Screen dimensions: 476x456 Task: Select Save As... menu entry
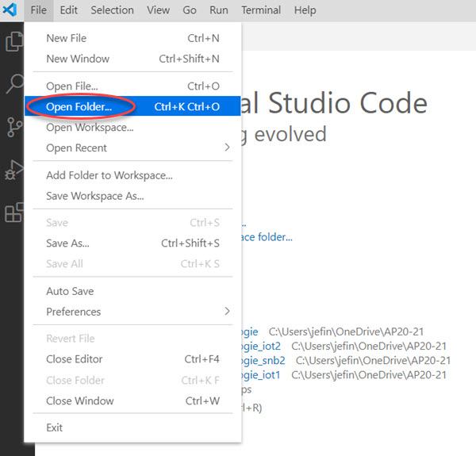(x=132, y=243)
